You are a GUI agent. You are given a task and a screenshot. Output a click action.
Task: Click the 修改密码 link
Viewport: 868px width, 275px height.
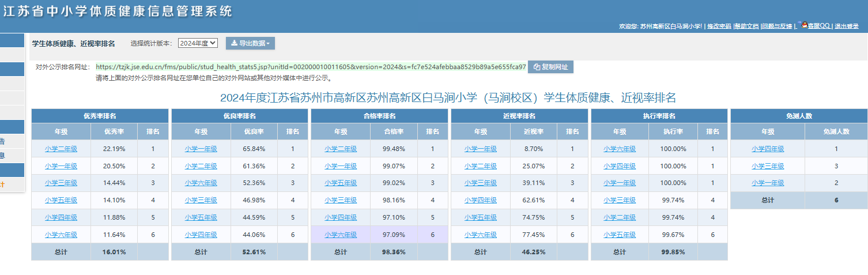pyautogui.click(x=719, y=27)
